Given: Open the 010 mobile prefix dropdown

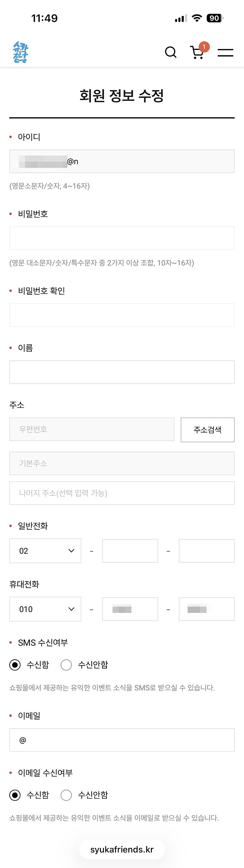Looking at the screenshot, I should [x=45, y=609].
